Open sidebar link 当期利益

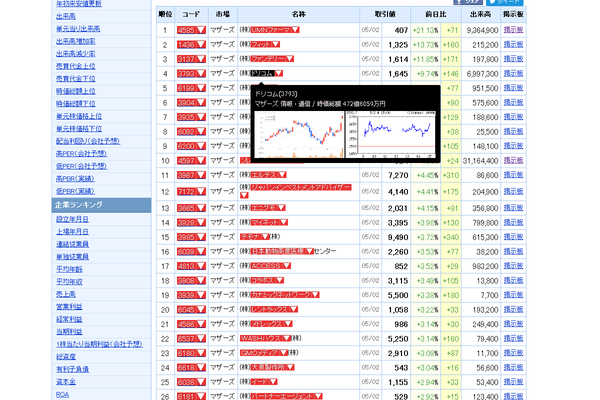(69, 332)
